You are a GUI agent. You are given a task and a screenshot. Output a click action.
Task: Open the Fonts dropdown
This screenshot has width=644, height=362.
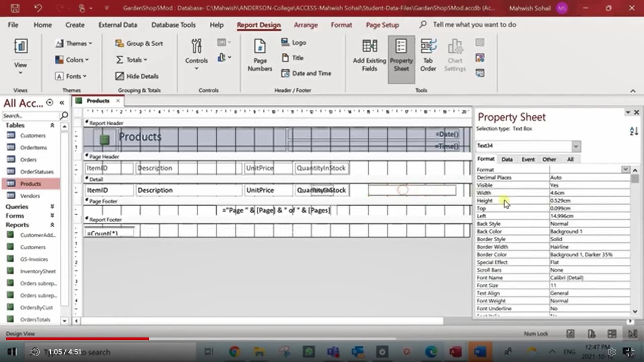pos(71,76)
